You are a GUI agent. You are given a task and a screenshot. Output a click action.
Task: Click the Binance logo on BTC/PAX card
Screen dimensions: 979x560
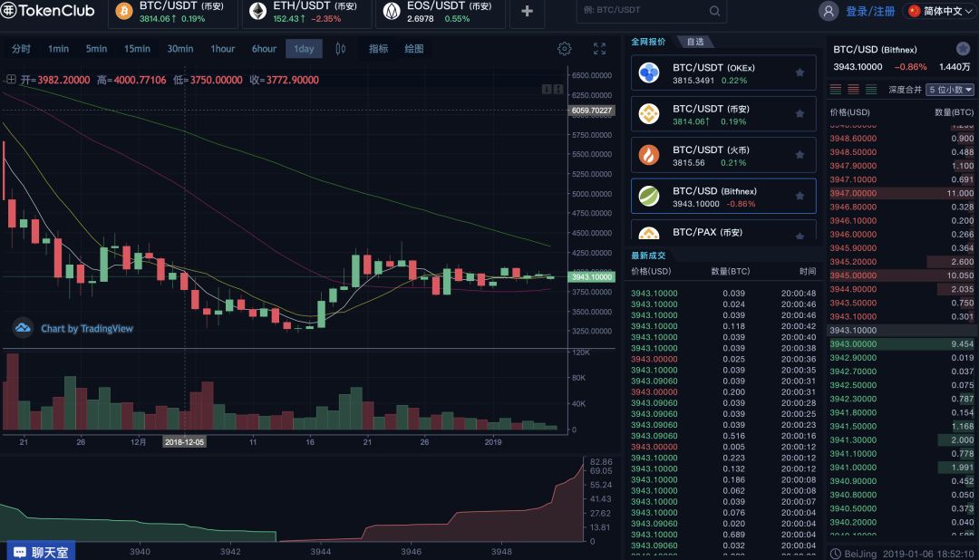[x=649, y=234]
